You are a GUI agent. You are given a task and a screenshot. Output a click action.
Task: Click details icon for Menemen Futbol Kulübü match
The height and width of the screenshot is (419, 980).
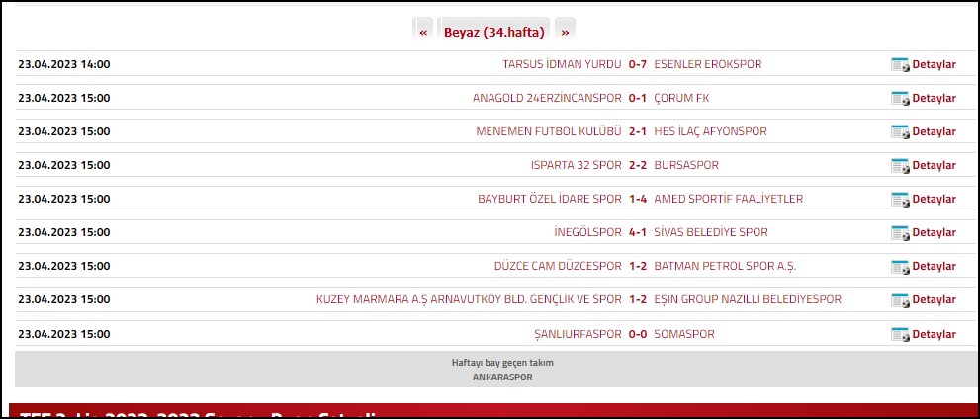[x=899, y=132]
